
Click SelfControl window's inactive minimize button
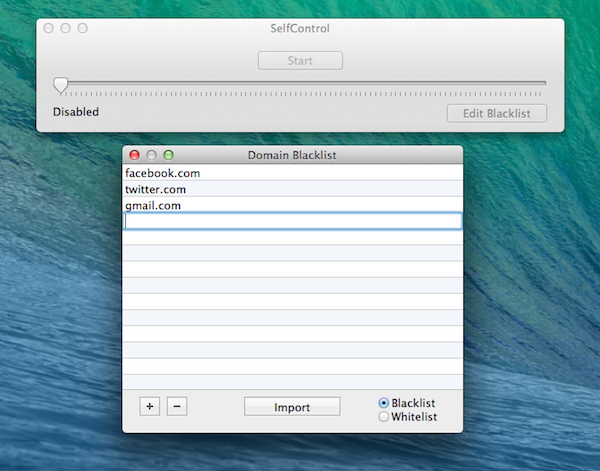point(65,28)
